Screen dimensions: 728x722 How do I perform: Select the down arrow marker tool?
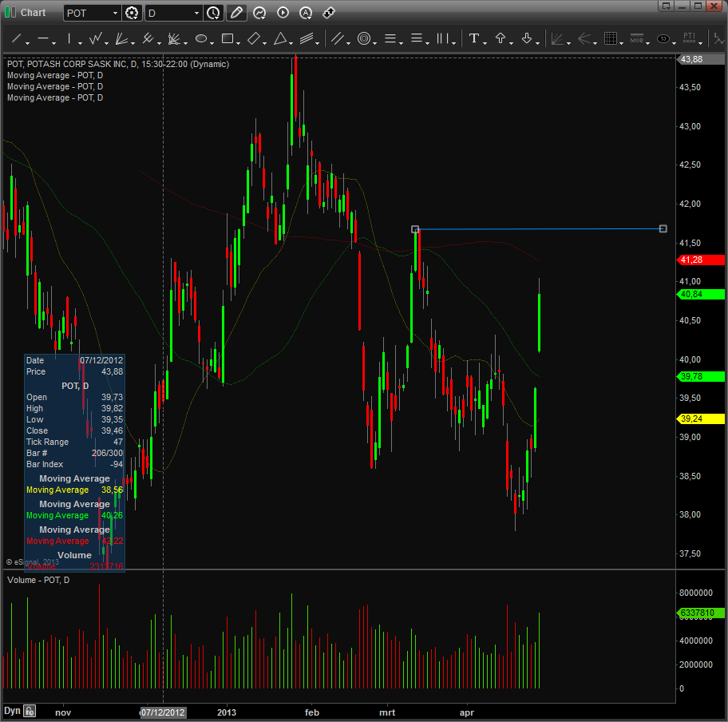click(528, 38)
